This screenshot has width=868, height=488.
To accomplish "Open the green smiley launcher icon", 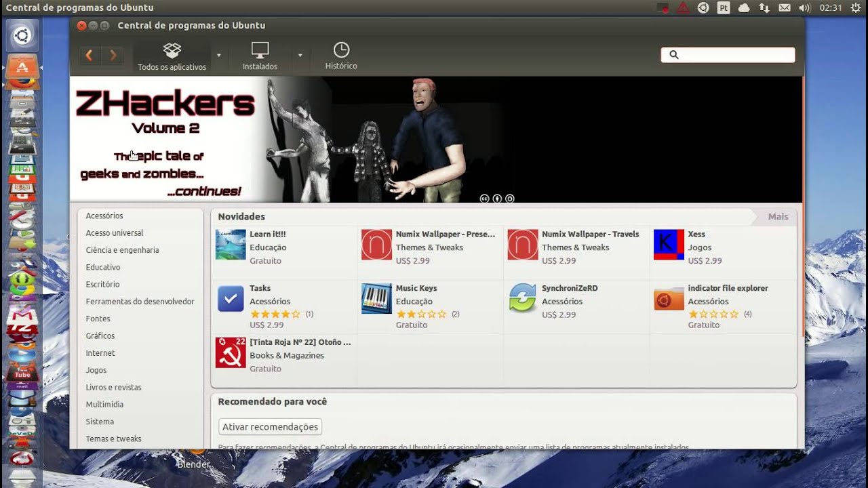I will (x=22, y=280).
